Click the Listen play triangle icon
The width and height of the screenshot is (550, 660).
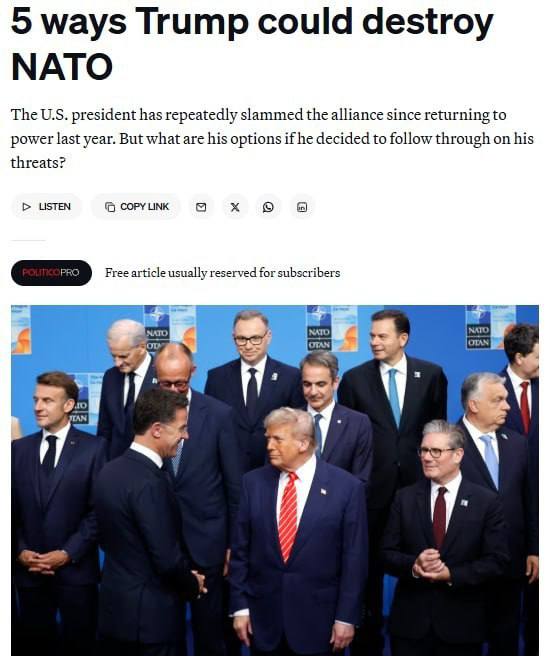(27, 207)
